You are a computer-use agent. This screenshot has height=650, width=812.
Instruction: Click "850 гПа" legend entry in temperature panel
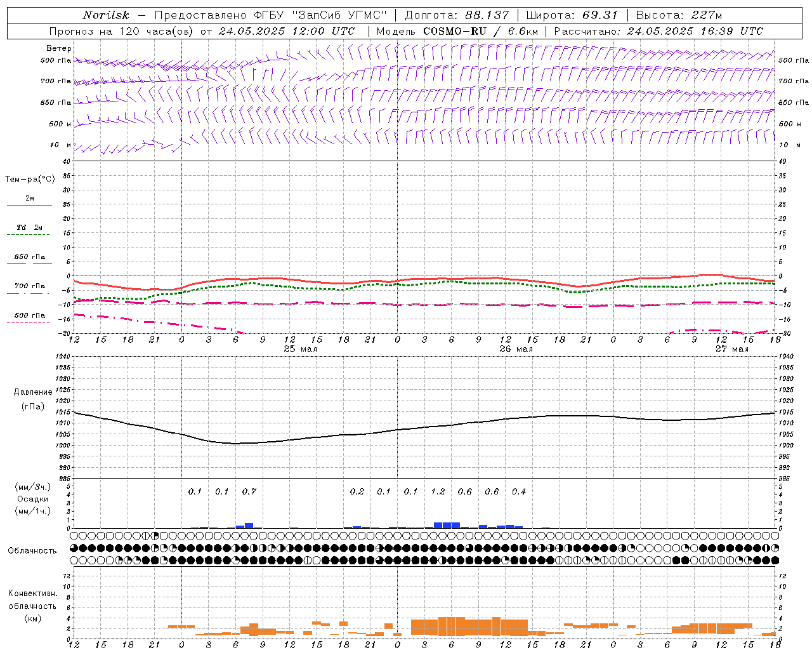click(x=29, y=257)
